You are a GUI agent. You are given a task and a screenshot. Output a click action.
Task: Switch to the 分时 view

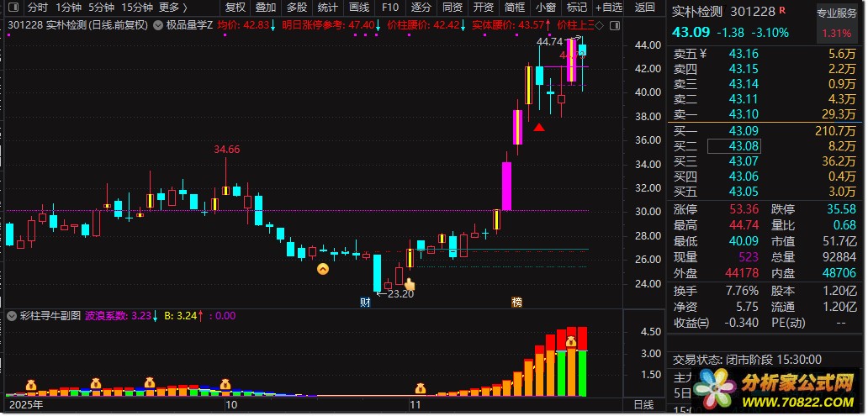[x=38, y=8]
